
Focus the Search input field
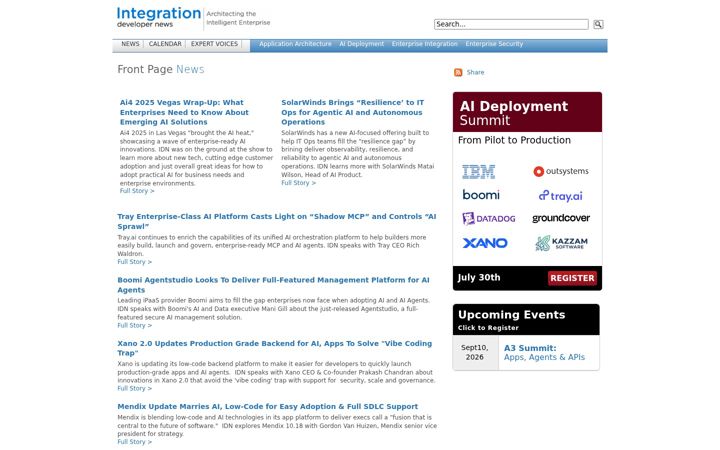pos(511,24)
